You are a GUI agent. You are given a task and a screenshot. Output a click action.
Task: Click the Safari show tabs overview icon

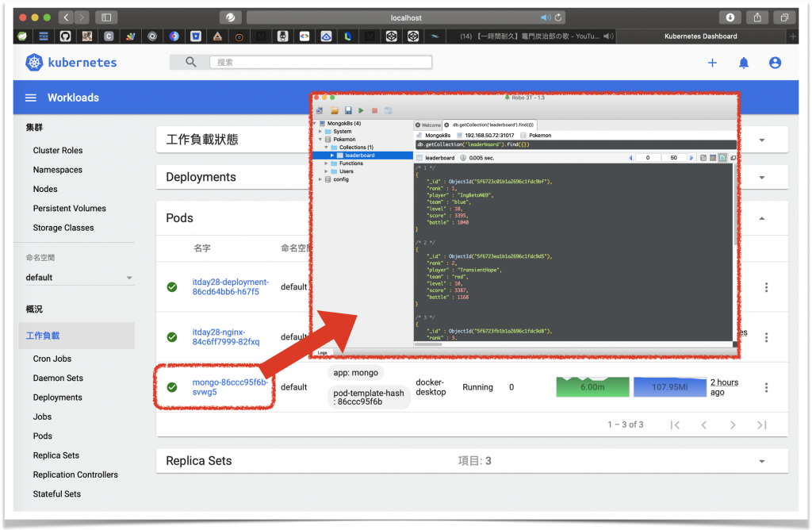(x=784, y=17)
